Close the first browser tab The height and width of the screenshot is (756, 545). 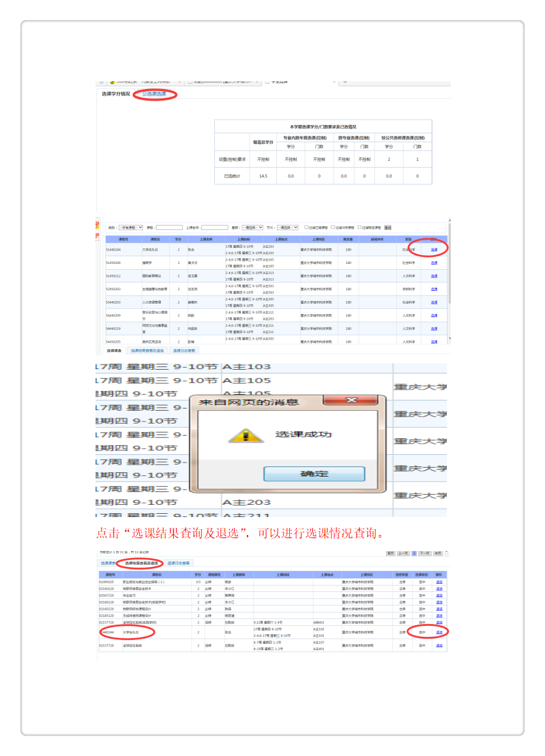click(x=180, y=82)
